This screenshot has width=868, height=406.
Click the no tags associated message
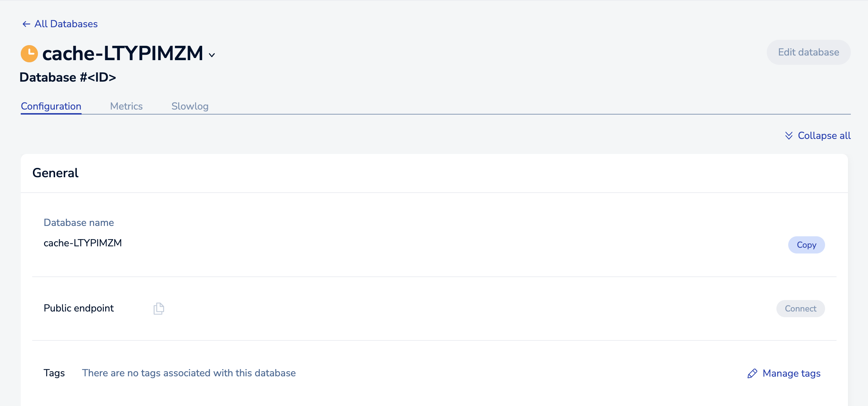tap(189, 373)
